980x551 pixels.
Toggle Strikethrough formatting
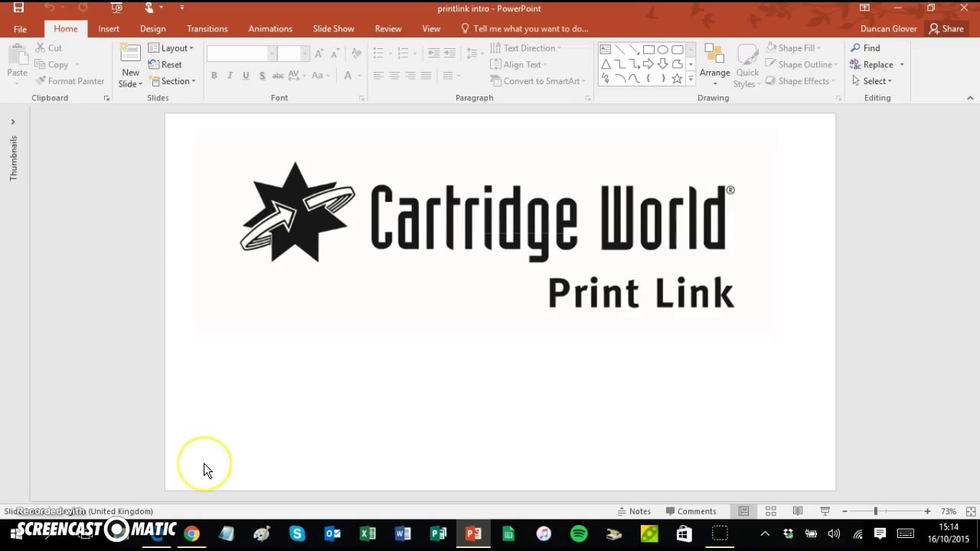278,76
